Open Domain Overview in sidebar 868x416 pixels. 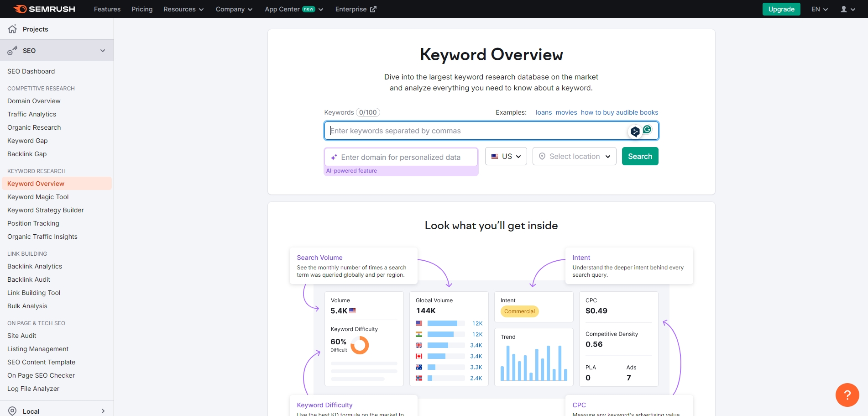[x=34, y=101]
